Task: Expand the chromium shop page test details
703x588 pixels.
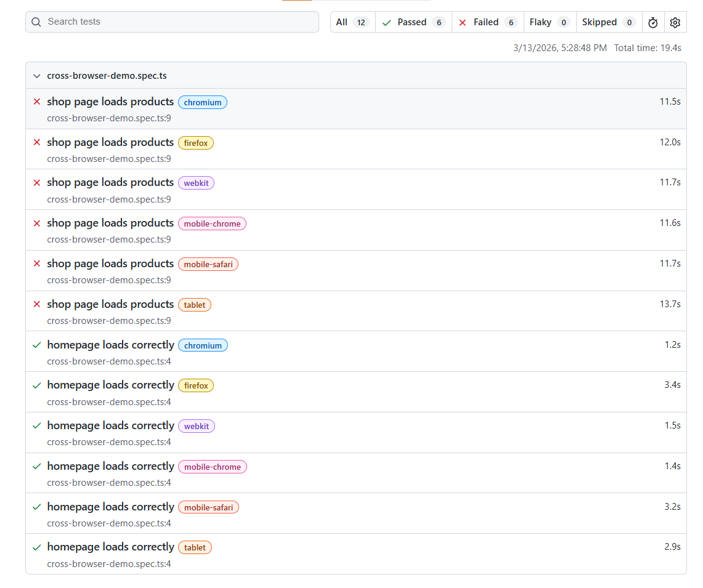Action: (110, 102)
